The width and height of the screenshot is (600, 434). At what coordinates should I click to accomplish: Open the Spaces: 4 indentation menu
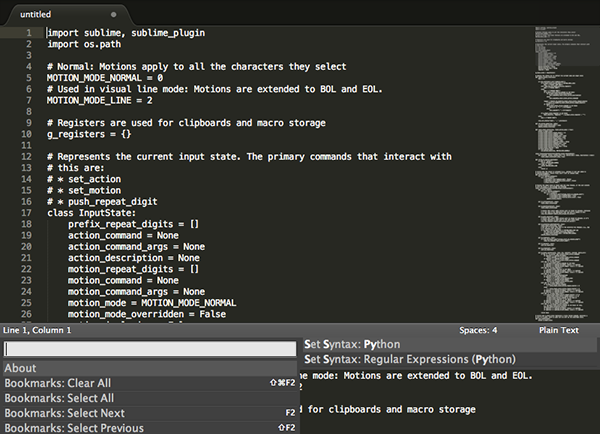(x=478, y=330)
